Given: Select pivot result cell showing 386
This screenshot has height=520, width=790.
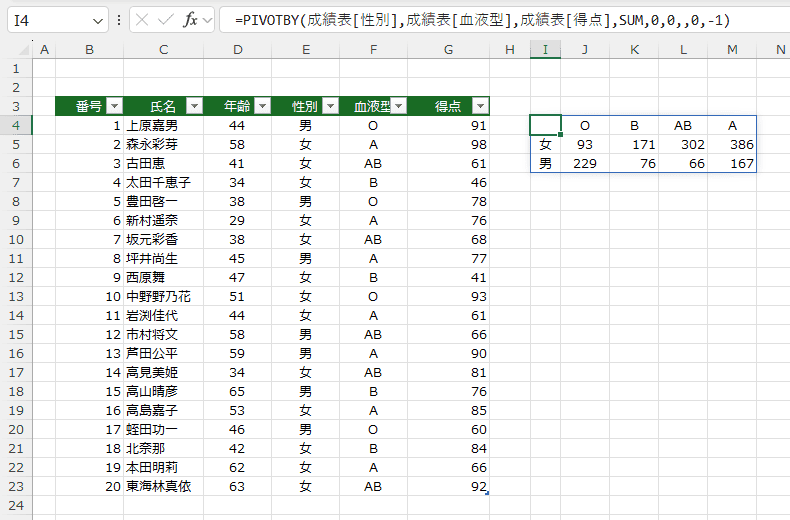Looking at the screenshot, I should (732, 145).
